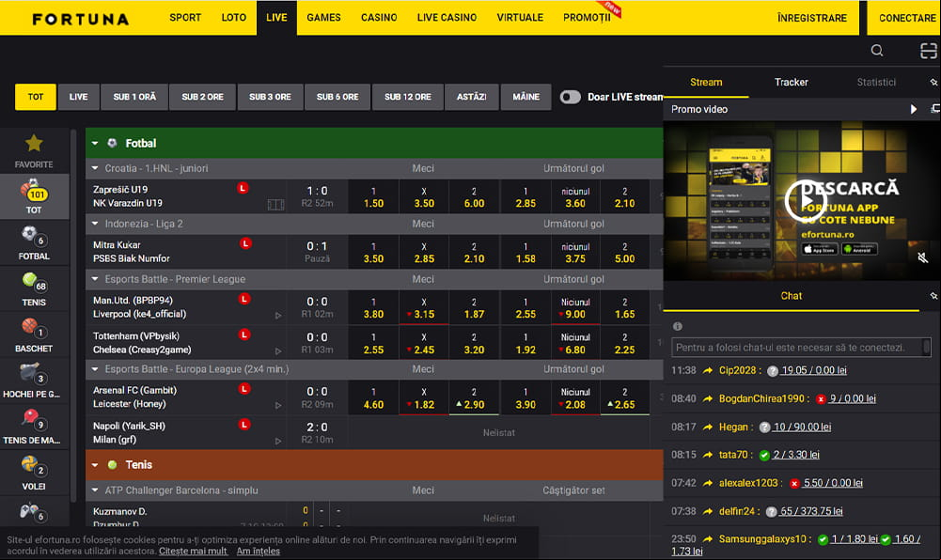Screen dimensions: 941x560
Task: Go to CASINO section
Action: (379, 18)
